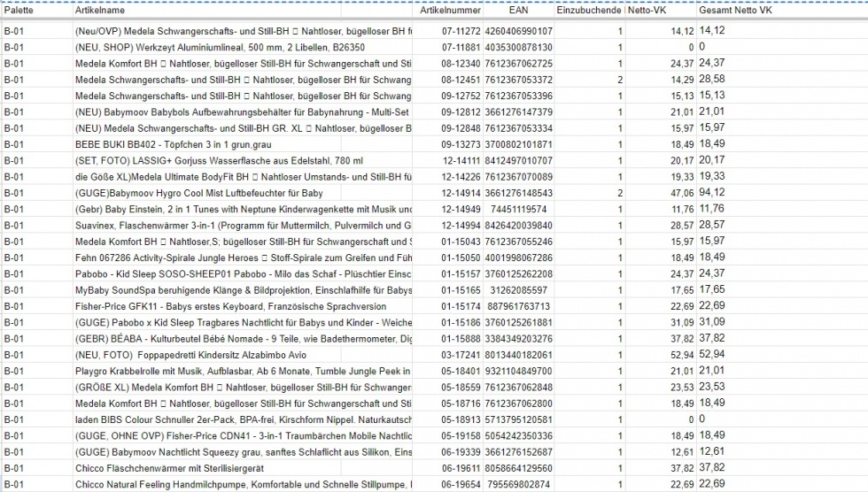Screen dimensions: 868x492
Task: Select the Babymoov Babybols article name cell
Action: [x=244, y=111]
